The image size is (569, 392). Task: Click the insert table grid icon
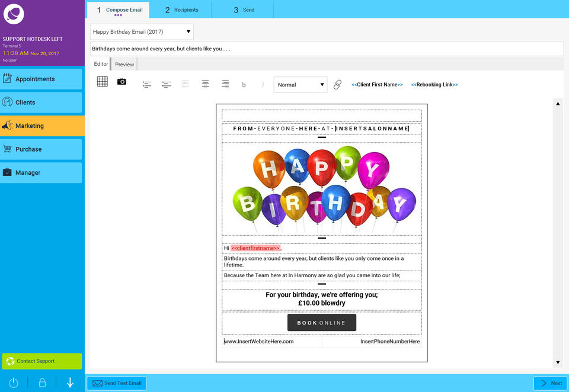coord(103,82)
